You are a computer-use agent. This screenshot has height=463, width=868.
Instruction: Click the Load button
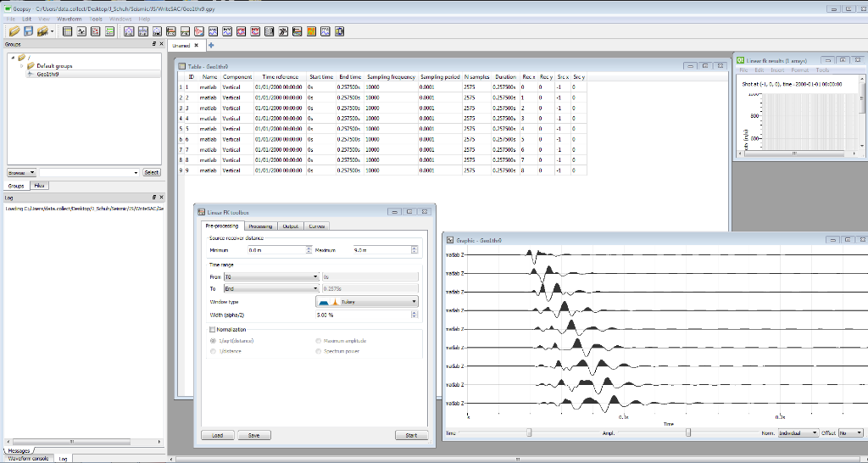[217, 435]
